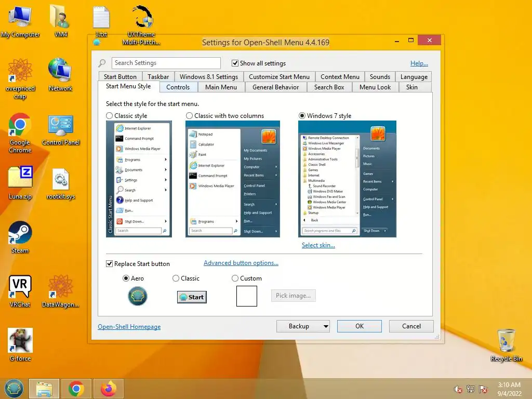Open the Customize Start Menu tab

click(x=279, y=77)
